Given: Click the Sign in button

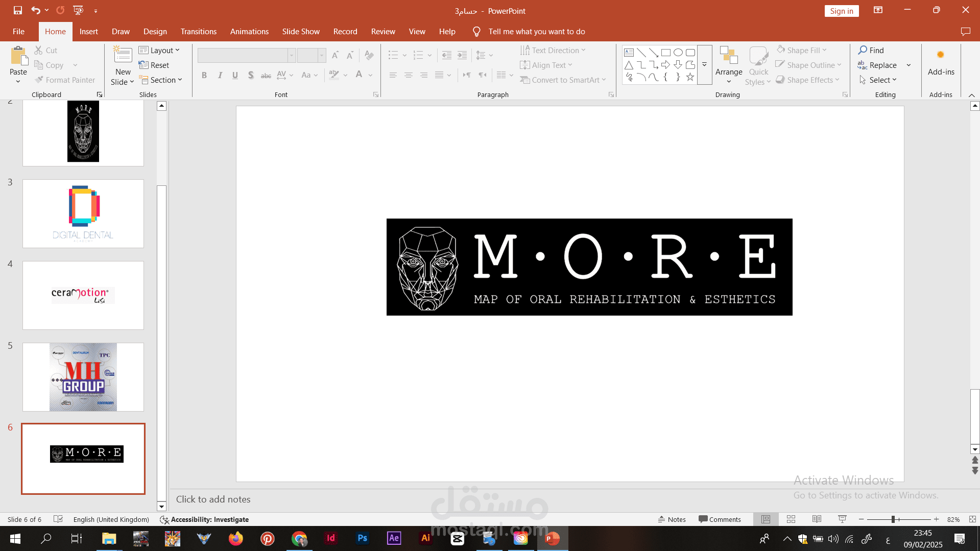Looking at the screenshot, I should coord(842,11).
